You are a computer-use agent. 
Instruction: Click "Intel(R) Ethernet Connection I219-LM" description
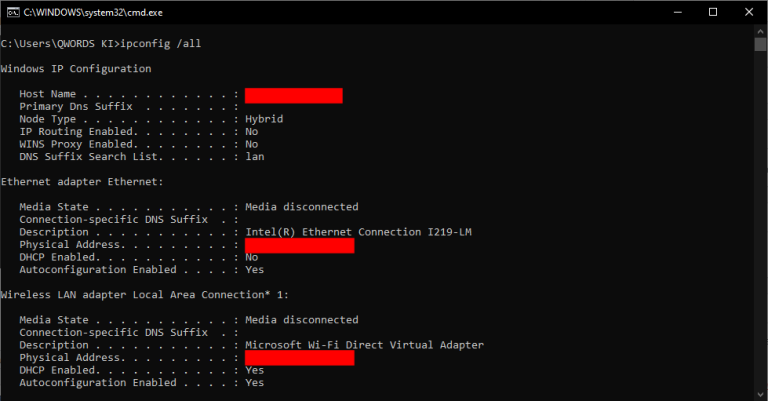click(x=355, y=232)
